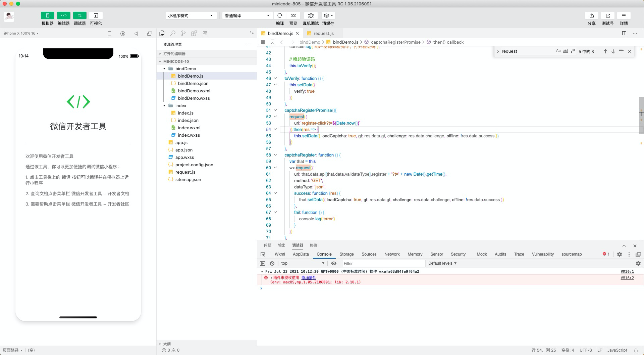
Task: Open the details menu icon
Action: point(624,15)
